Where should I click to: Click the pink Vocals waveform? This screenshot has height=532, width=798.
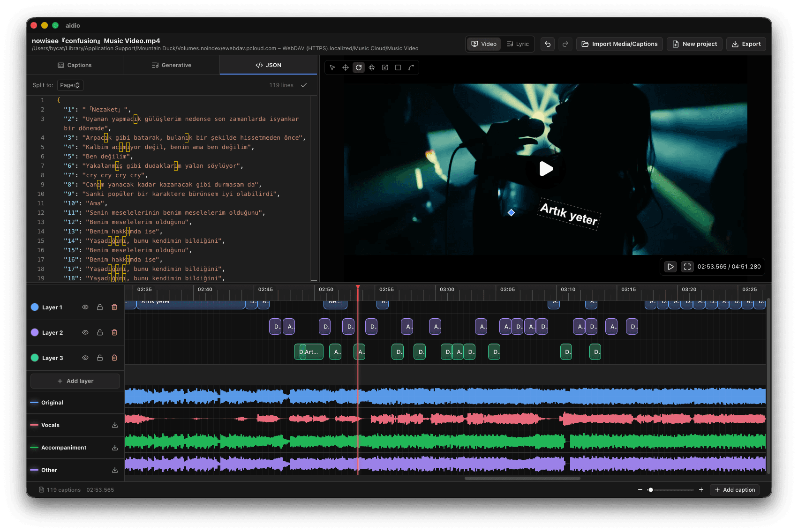(445, 418)
